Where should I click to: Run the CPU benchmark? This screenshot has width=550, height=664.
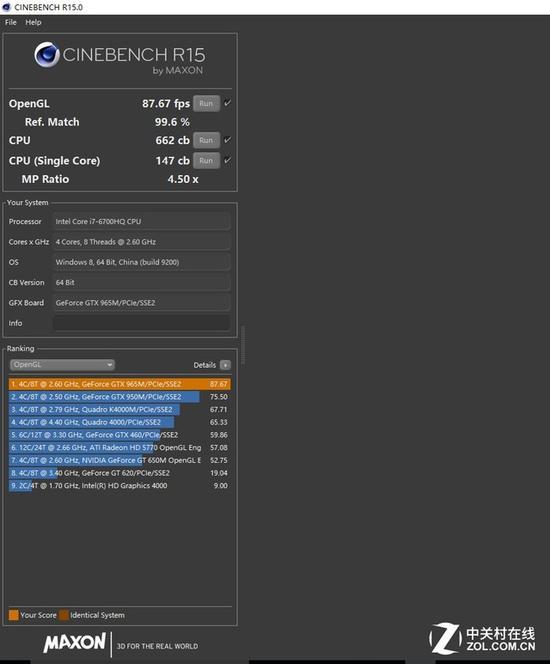(207, 140)
